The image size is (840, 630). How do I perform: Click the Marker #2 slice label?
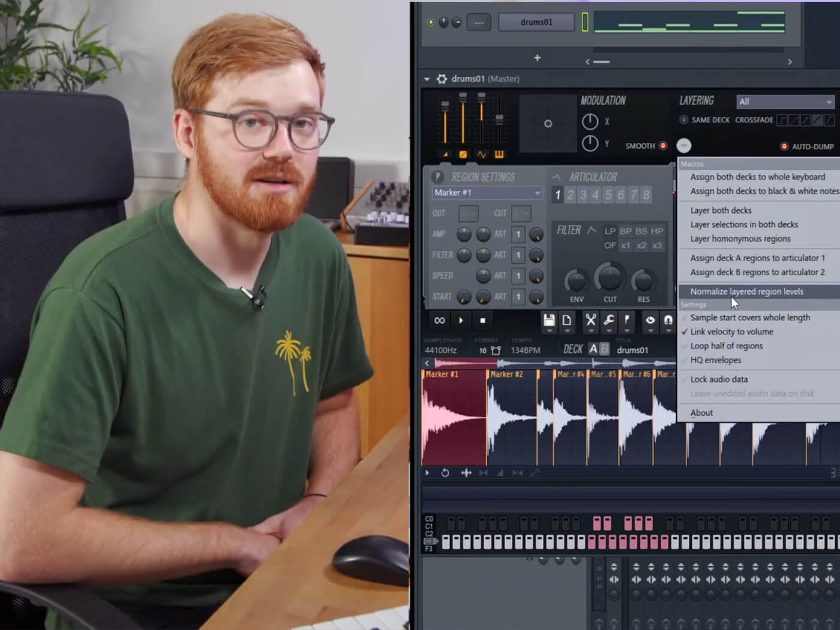coord(506,374)
